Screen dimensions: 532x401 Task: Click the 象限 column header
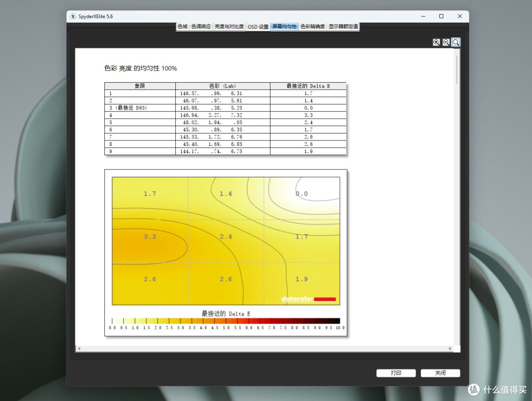(140, 86)
